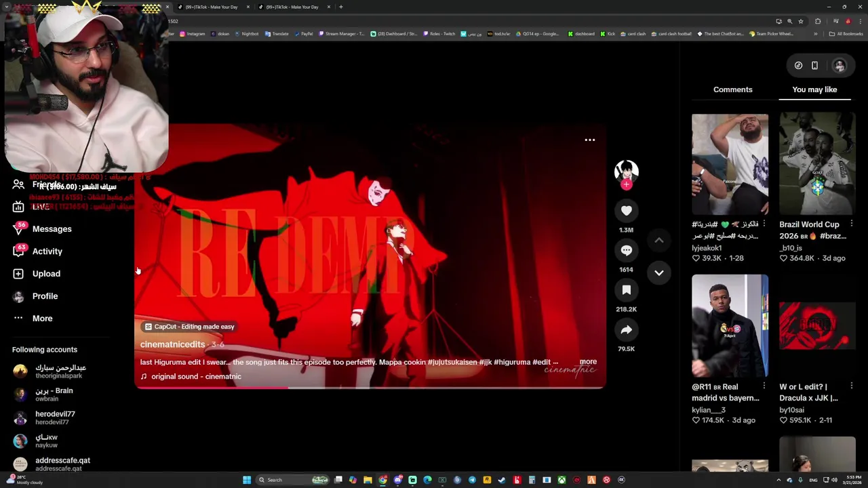The image size is (868, 488).
Task: Open the comments bubble showing 1614
Action: (x=626, y=250)
